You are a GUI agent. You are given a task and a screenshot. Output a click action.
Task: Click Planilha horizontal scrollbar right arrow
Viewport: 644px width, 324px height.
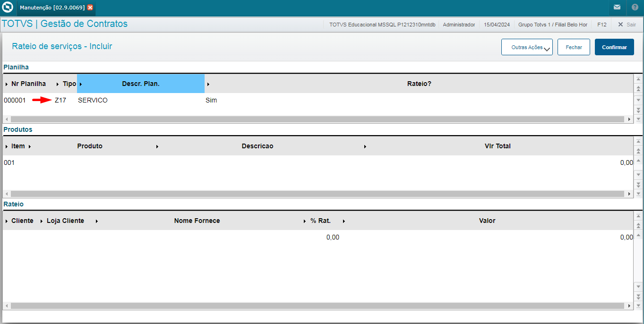pyautogui.click(x=629, y=119)
